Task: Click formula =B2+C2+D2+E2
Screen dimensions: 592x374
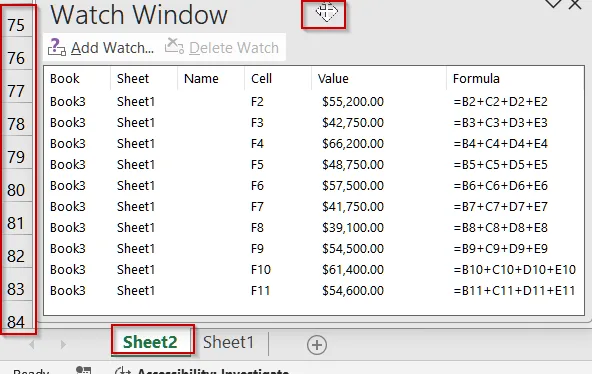Action: (500, 102)
